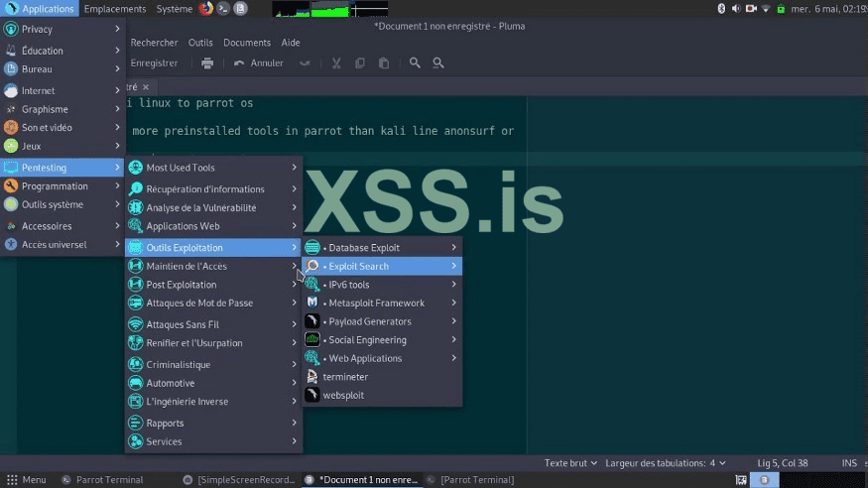Expand the Services submenu arrow

(x=295, y=441)
